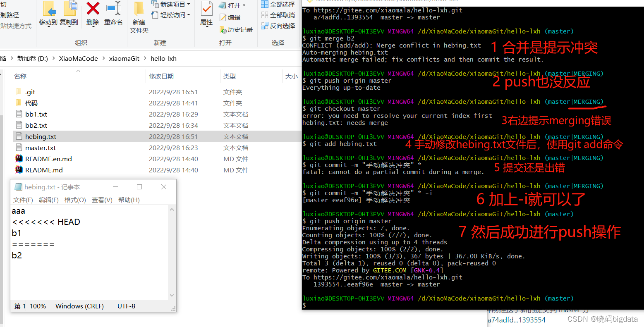This screenshot has width=644, height=327.
Task: Click the .git folder icon
Action: tap(19, 92)
